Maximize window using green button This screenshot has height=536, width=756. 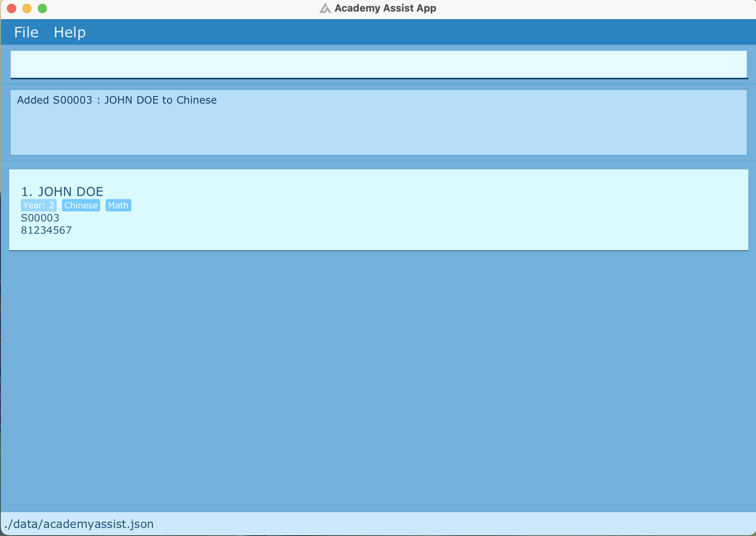pyautogui.click(x=42, y=8)
